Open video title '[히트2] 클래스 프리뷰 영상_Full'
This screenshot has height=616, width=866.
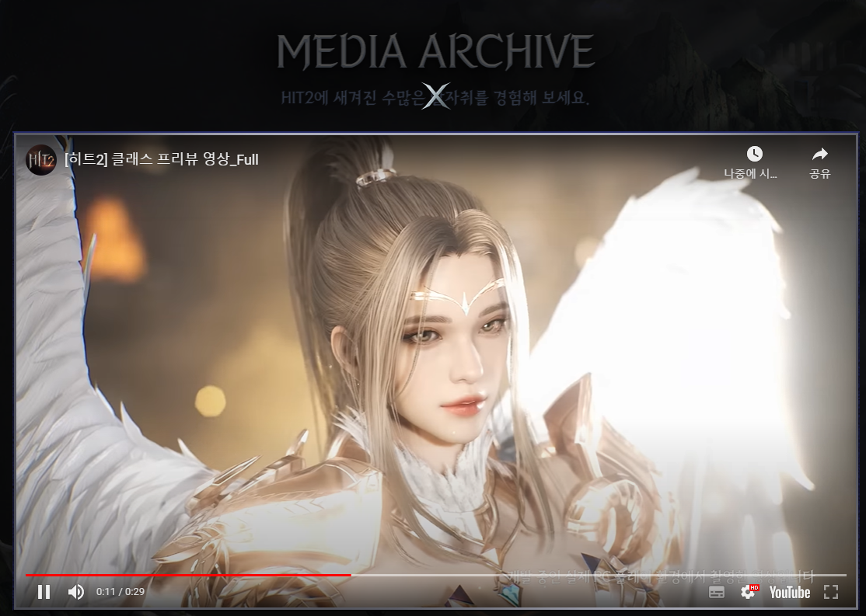pos(161,159)
